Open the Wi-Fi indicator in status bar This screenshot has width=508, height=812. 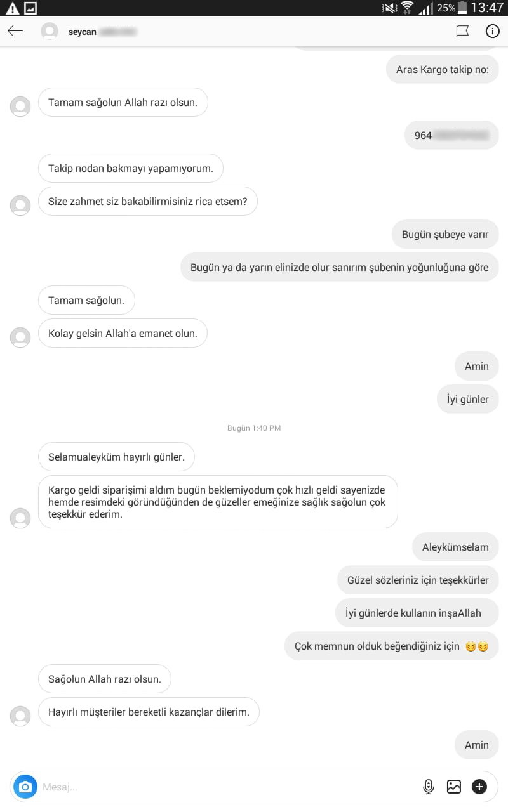point(407,8)
